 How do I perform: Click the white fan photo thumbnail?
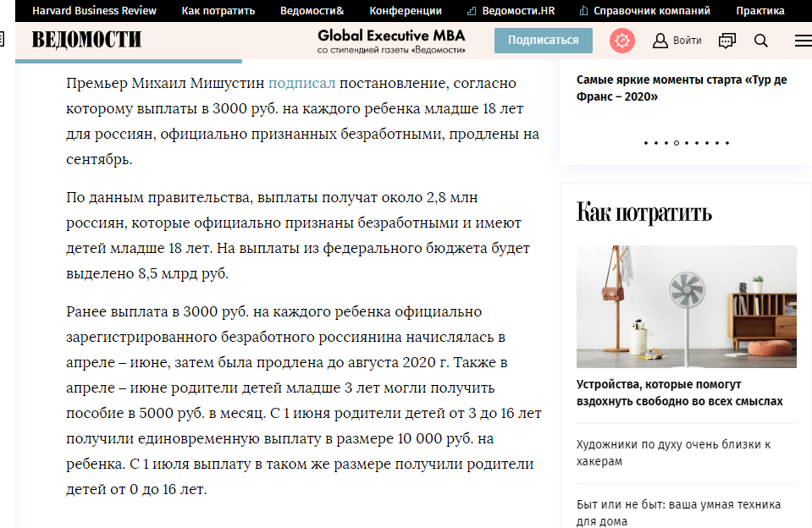(x=686, y=307)
